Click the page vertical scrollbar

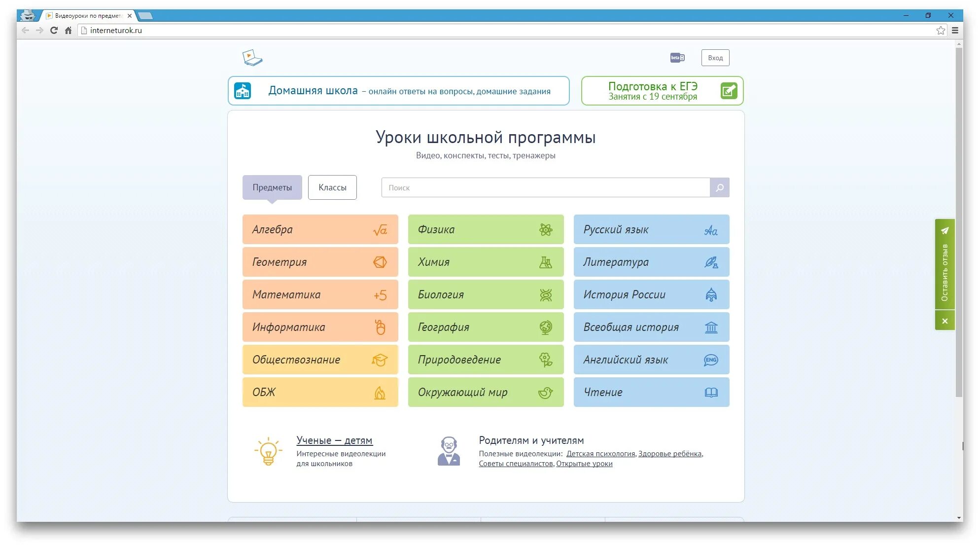click(959, 222)
